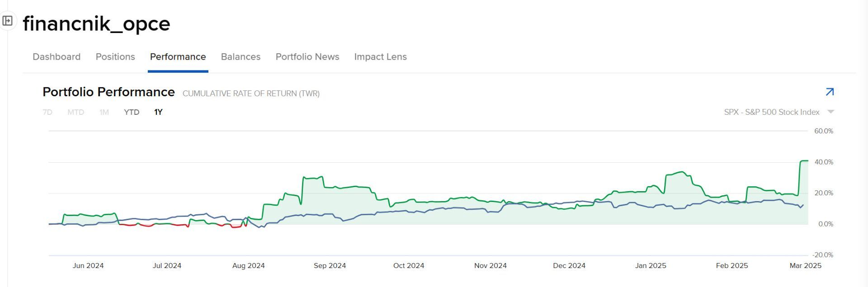This screenshot has height=287, width=868.
Task: Switch to the Dashboard tab
Action: (x=57, y=57)
